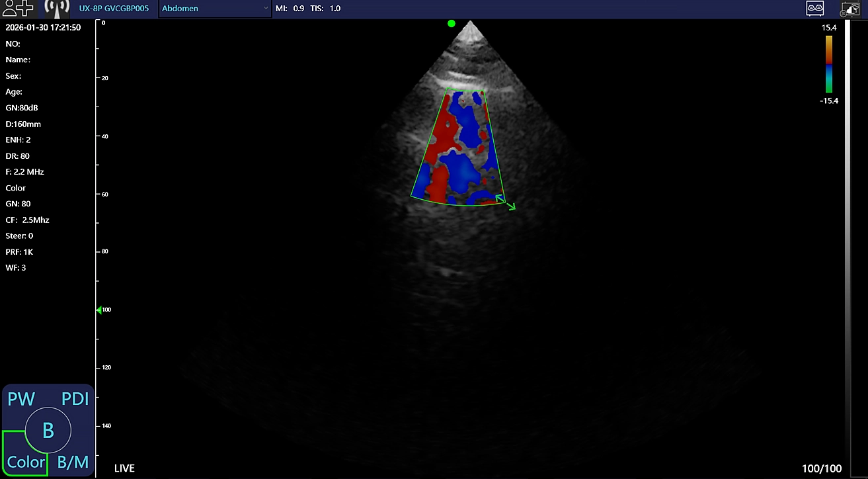
Task: Switch to B/M mode
Action: (73, 462)
